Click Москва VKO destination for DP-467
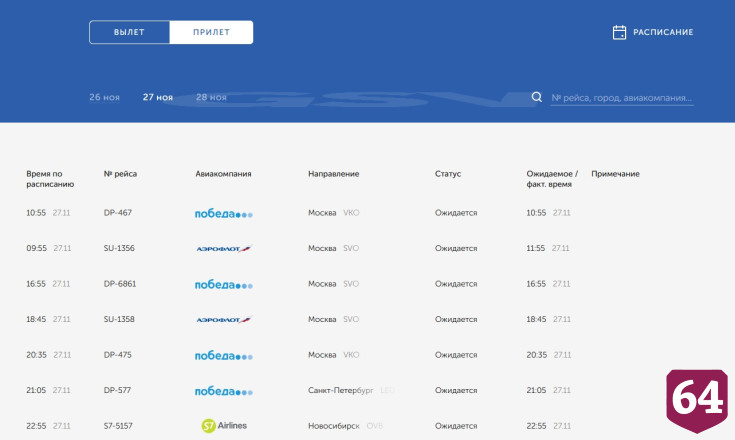The width and height of the screenshot is (735, 440). pyautogui.click(x=334, y=213)
